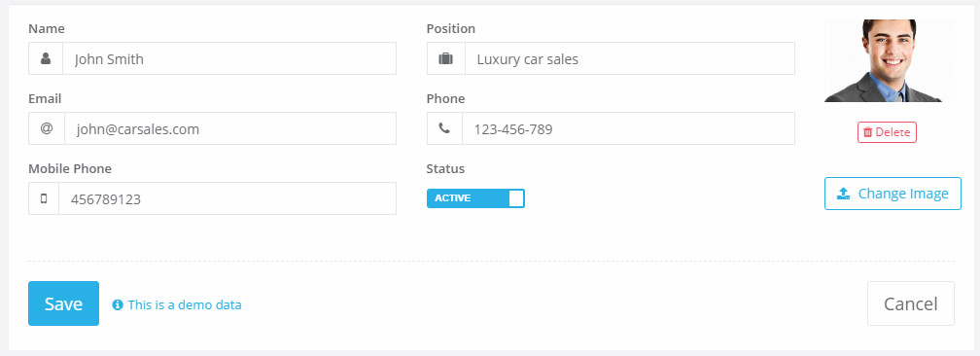The image size is (980, 356).
Task: Click into Mobile Phone field 456789123
Action: coord(227,198)
